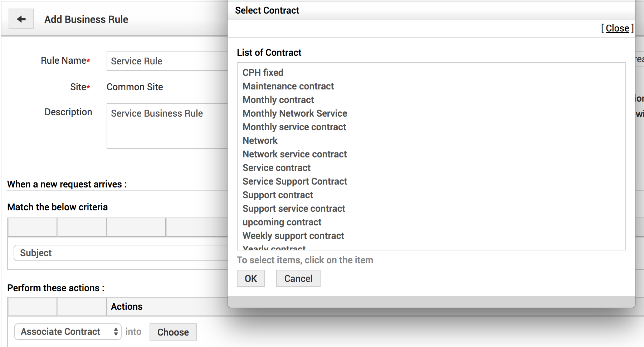The image size is (644, 347).
Task: Pick Weekly support contract
Action: [x=293, y=236]
